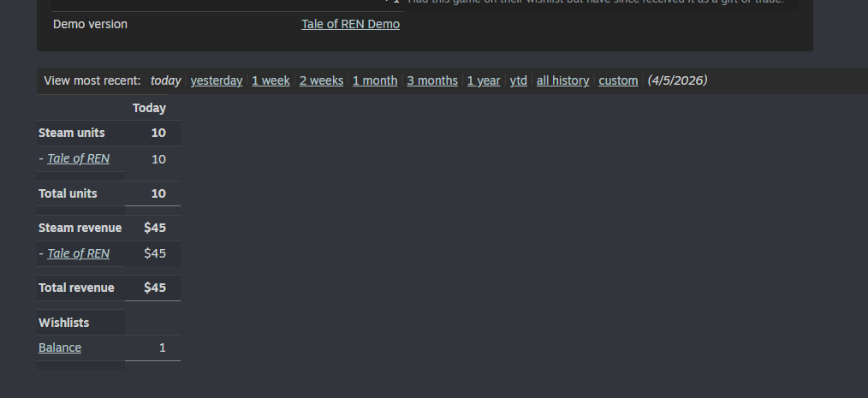Show the most recent 2 weeks

pyautogui.click(x=321, y=80)
